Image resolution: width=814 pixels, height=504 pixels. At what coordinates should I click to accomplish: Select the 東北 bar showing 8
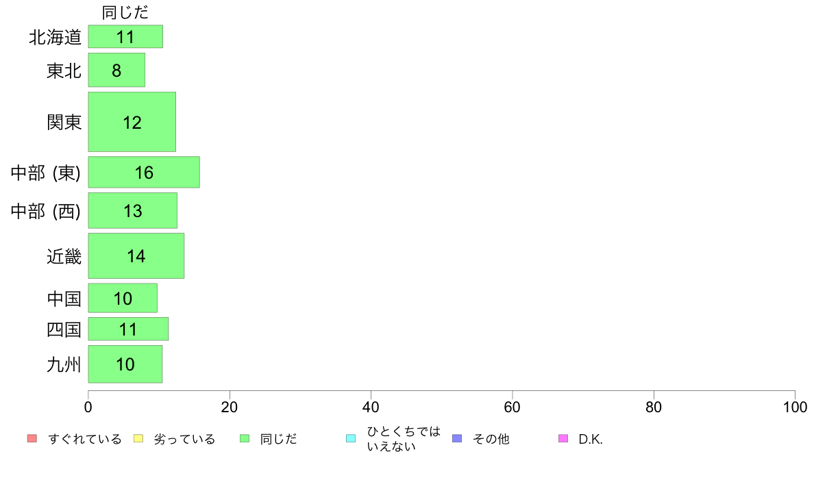point(116,70)
